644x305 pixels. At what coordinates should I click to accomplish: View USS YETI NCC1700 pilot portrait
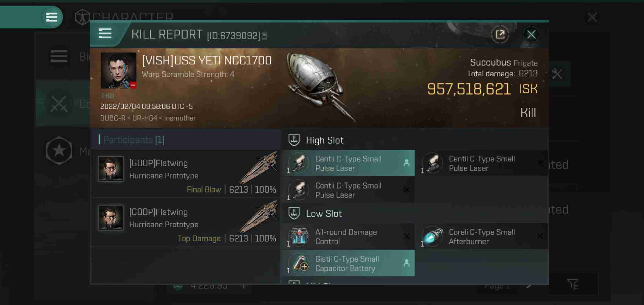coord(118,70)
